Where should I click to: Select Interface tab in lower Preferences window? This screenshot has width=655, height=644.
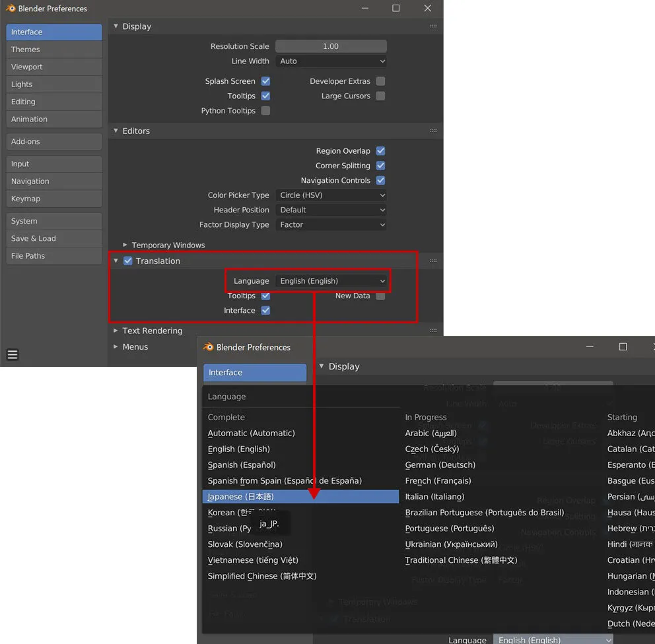click(255, 372)
